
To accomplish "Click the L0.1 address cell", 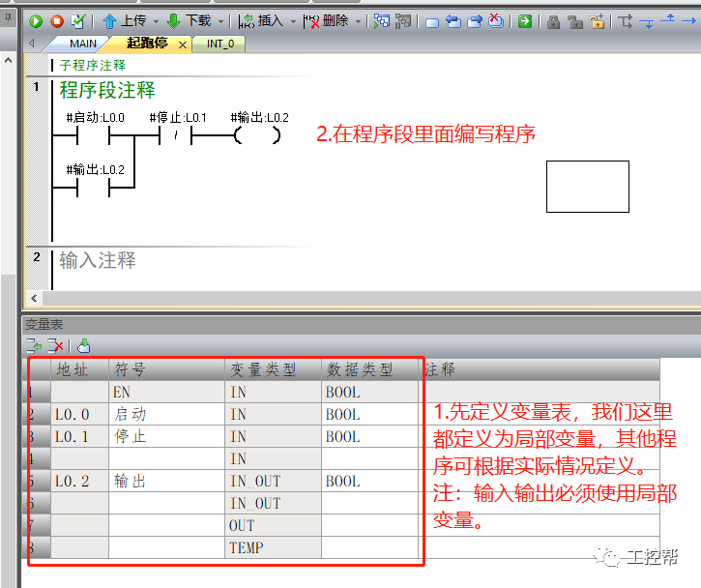I will (x=79, y=436).
